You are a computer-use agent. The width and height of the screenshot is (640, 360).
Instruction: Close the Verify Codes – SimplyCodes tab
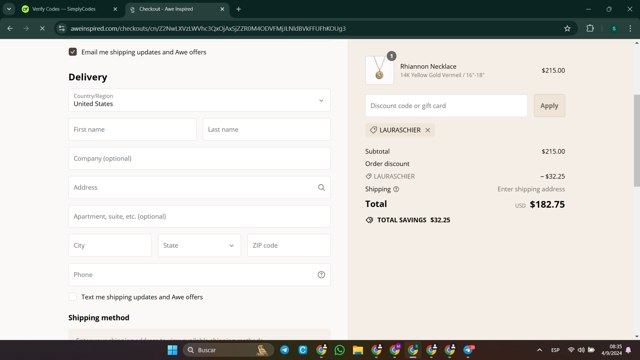point(115,9)
